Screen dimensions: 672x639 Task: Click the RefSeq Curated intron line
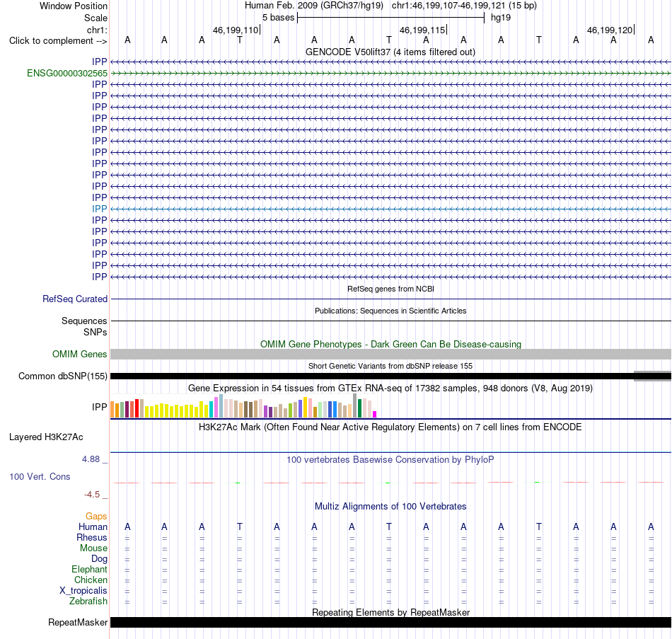pos(390,299)
